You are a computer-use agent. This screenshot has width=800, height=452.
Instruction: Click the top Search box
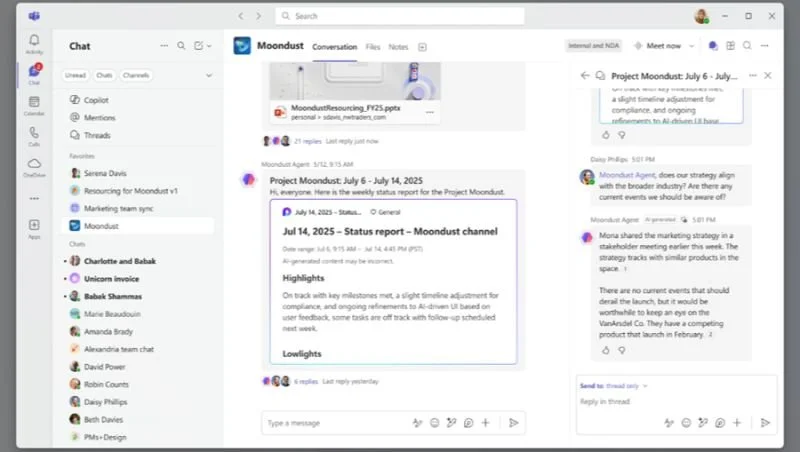[400, 16]
